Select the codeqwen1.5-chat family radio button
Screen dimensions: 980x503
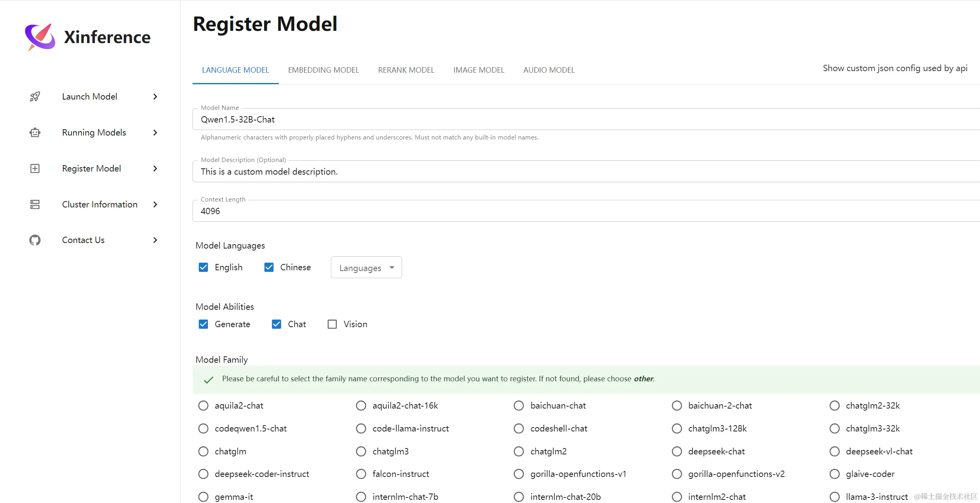[x=203, y=428]
